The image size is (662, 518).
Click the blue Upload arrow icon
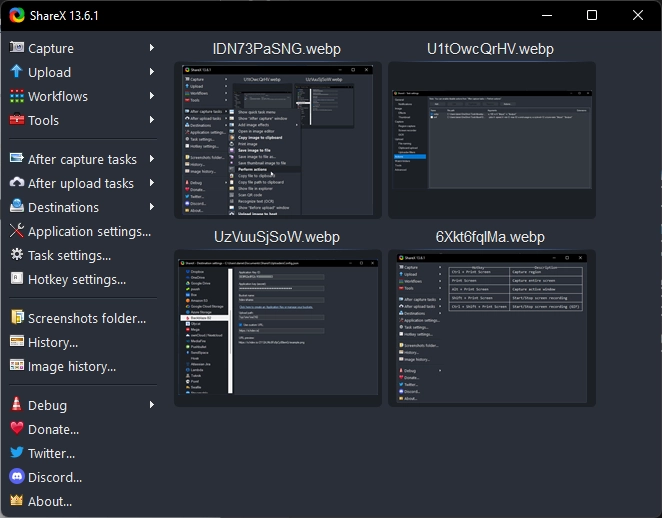click(x=16, y=71)
